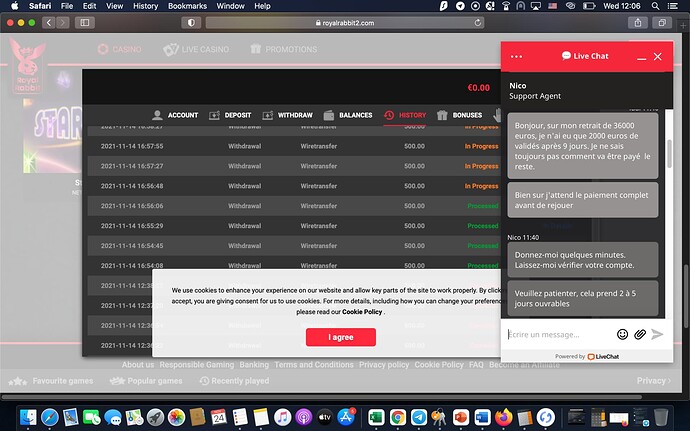690x431 pixels.
Task: Click the AirPlay icon in menu bar
Action: pos(536,6)
